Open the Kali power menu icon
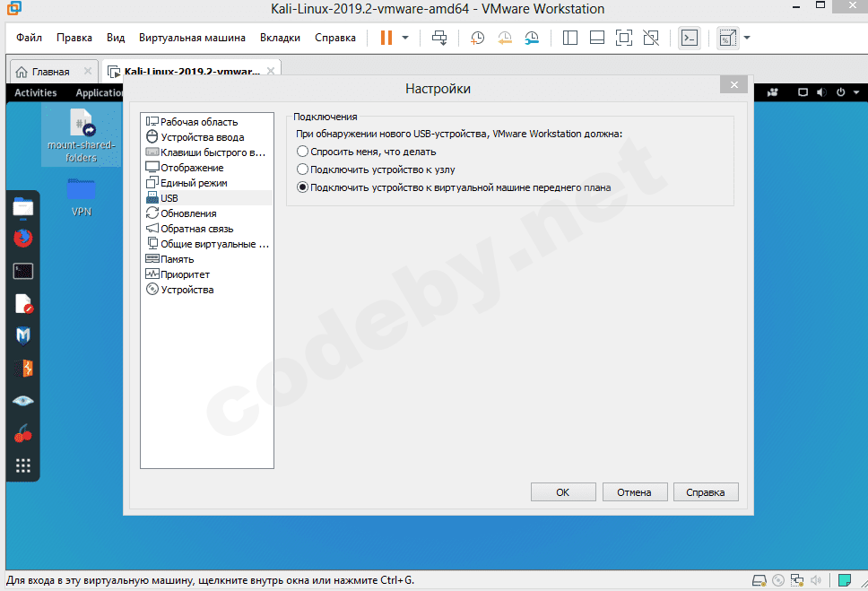 [x=841, y=92]
